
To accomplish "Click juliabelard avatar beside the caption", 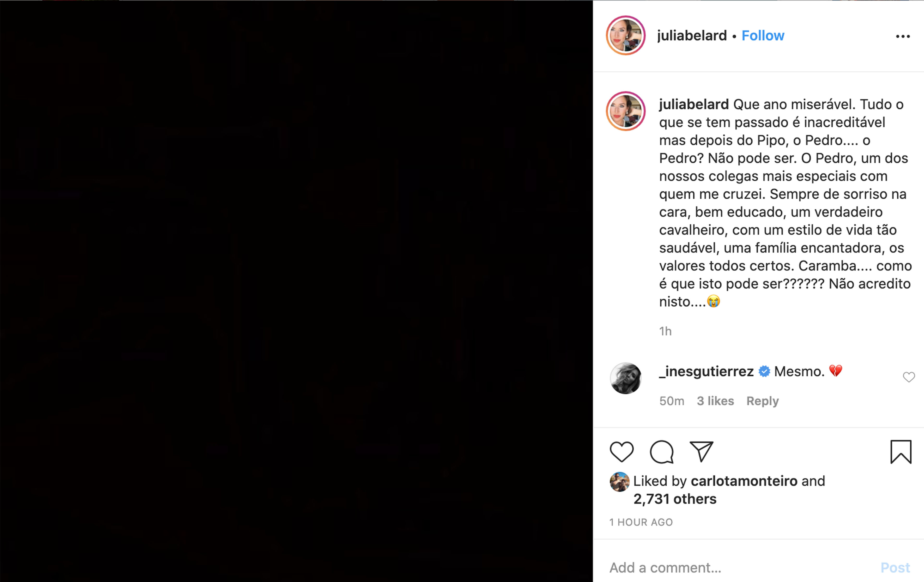I will tap(625, 111).
